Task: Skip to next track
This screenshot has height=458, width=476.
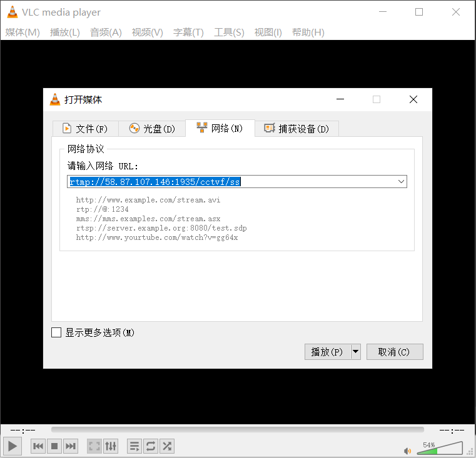Action: (x=71, y=446)
